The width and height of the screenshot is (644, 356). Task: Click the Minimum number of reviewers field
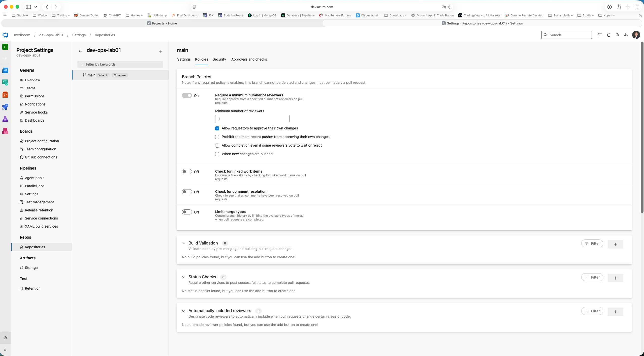pos(252,119)
